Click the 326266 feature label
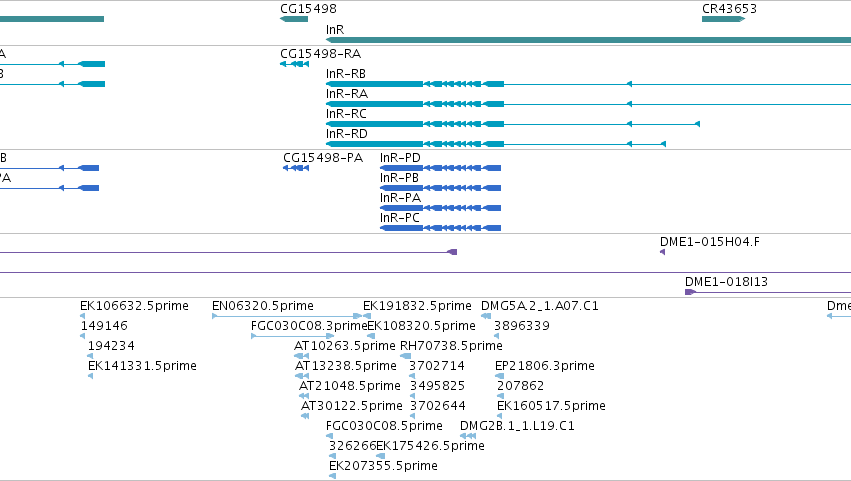851x481 pixels. pos(352,447)
